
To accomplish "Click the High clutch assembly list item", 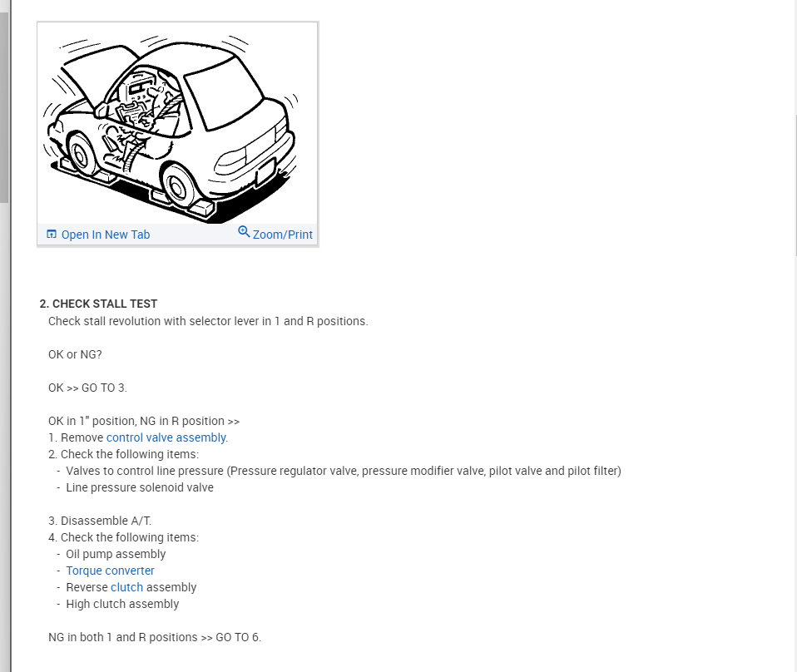I will 122,604.
